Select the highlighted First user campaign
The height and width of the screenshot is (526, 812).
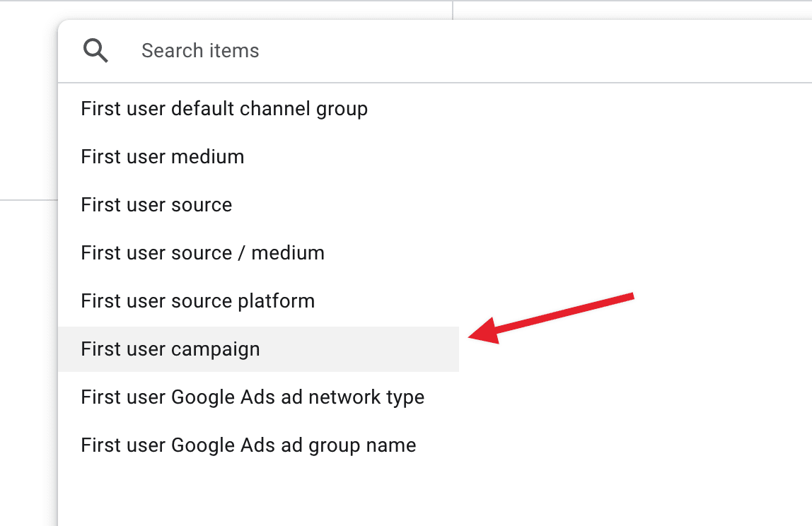coord(170,349)
